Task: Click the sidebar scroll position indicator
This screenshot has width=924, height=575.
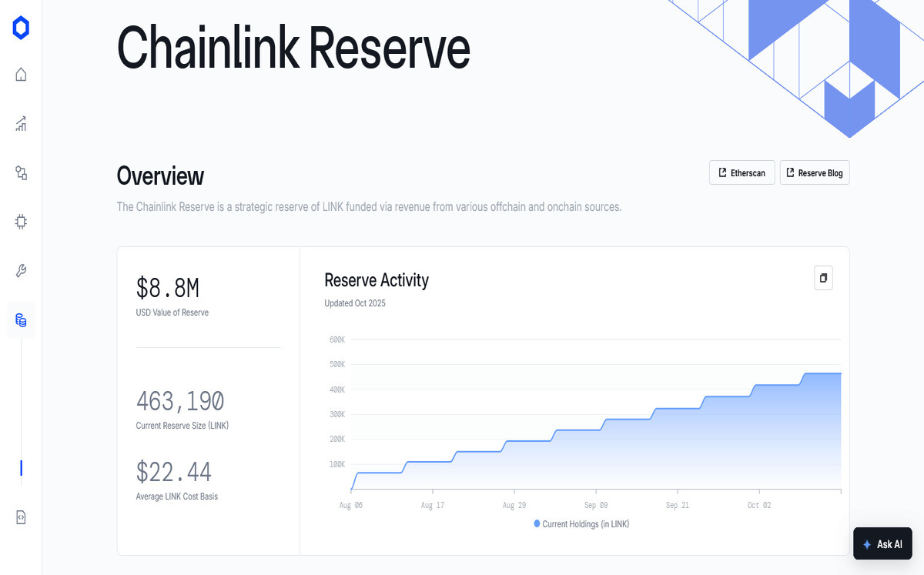Action: (x=21, y=468)
